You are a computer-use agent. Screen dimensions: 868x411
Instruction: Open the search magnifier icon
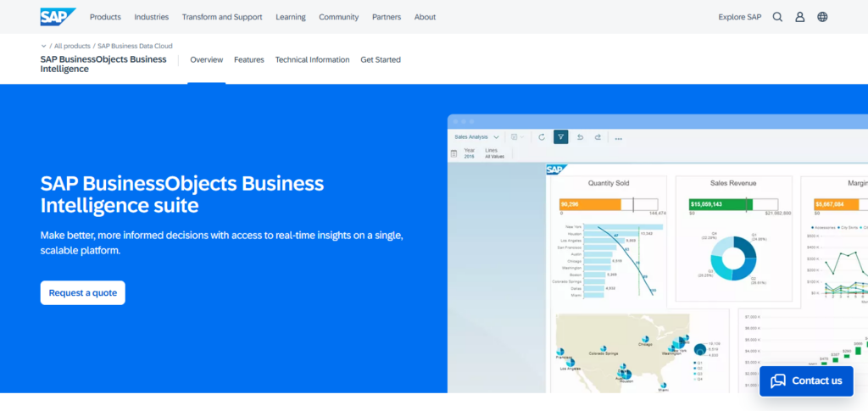point(778,17)
